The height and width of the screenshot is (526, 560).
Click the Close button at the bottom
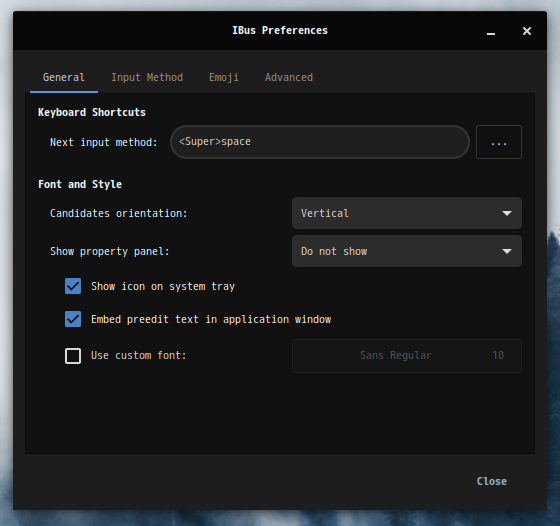(491, 481)
